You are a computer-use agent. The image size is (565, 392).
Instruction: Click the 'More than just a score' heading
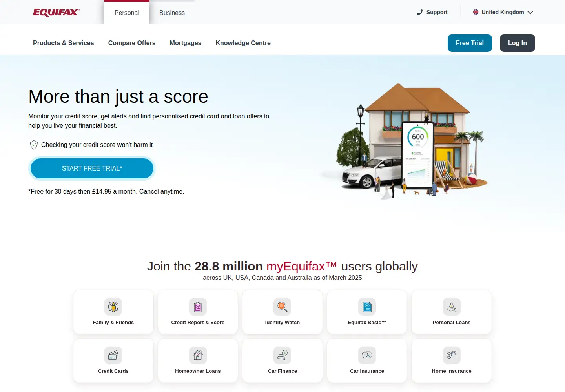click(118, 97)
